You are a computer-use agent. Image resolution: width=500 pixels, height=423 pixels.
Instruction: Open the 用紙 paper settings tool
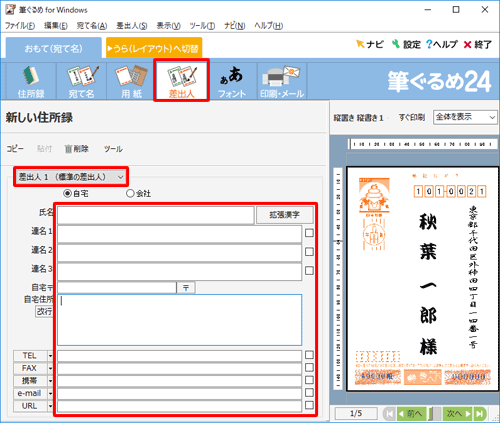point(131,81)
